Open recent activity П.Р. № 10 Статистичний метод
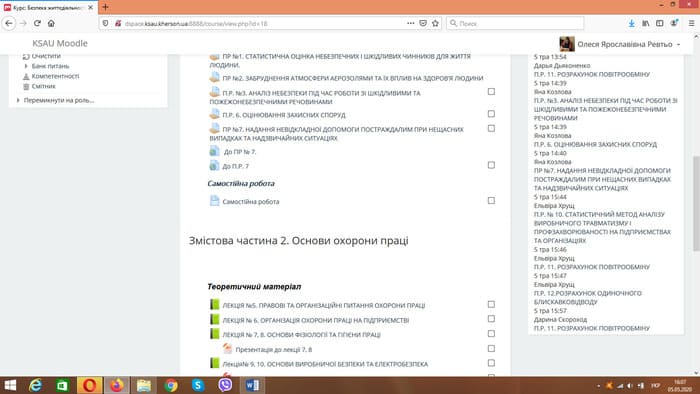The width and height of the screenshot is (700, 394). coord(602,228)
